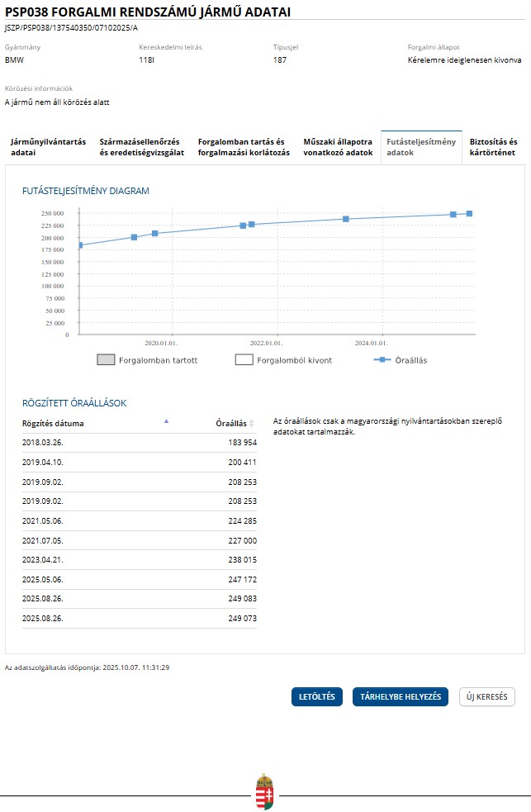Select the 2019.04.10. table row
This screenshot has height=812, width=531.
[139, 463]
